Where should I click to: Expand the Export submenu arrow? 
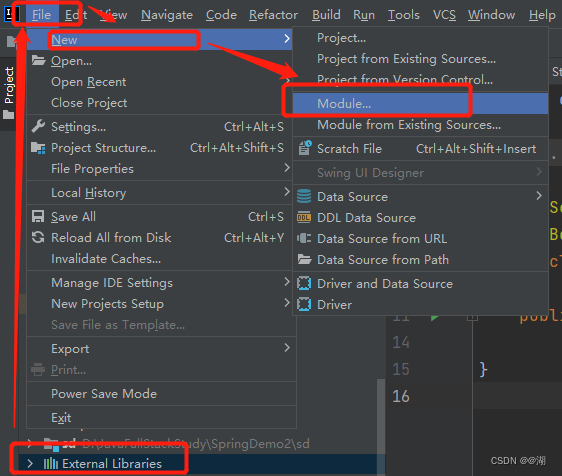tap(287, 347)
